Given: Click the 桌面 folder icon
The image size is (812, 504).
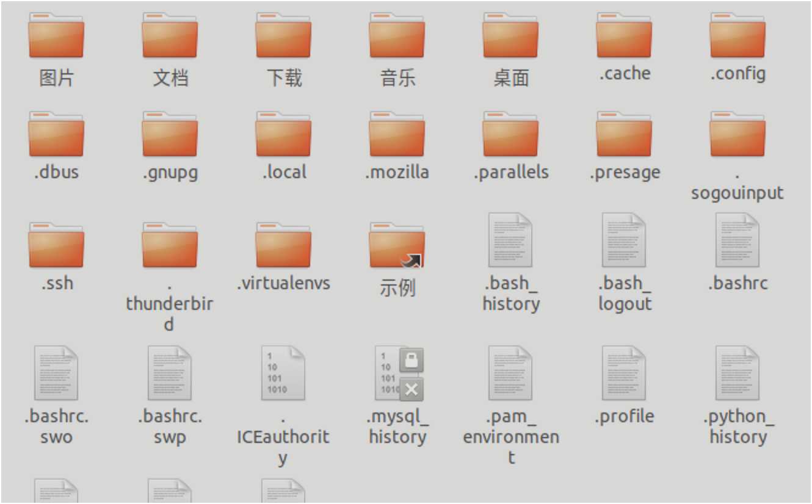Looking at the screenshot, I should (x=510, y=35).
